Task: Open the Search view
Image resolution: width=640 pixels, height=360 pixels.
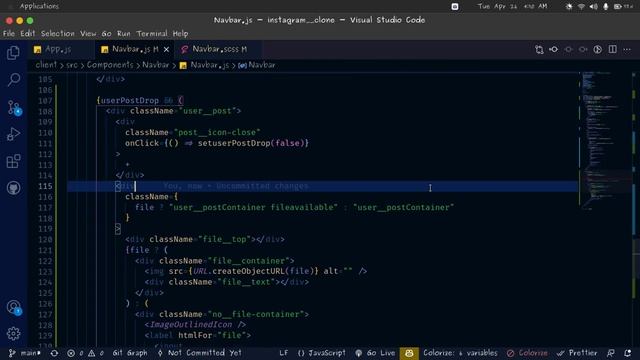Action: pyautogui.click(x=13, y=80)
